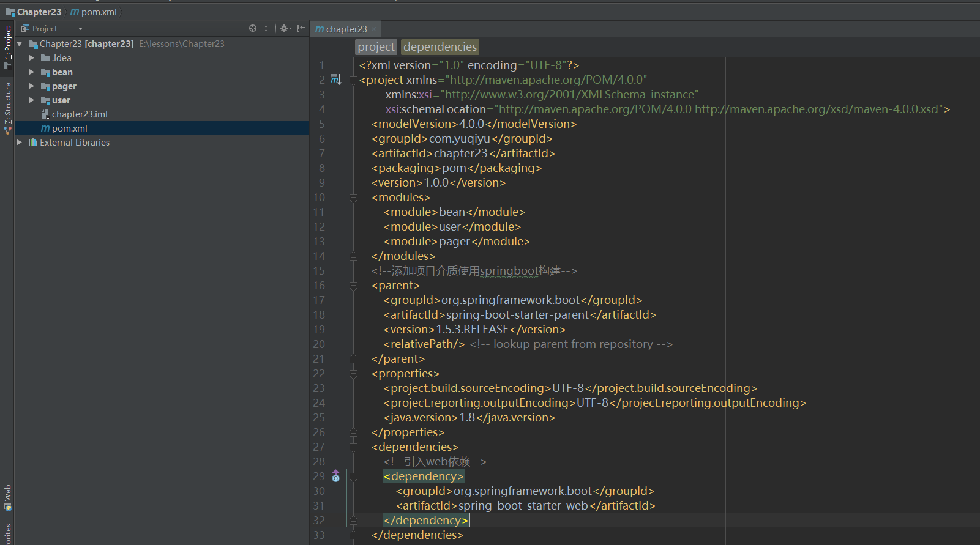Click the Chapter23 breadcrumb in navigation bar
This screenshot has height=545, width=980.
coord(34,12)
